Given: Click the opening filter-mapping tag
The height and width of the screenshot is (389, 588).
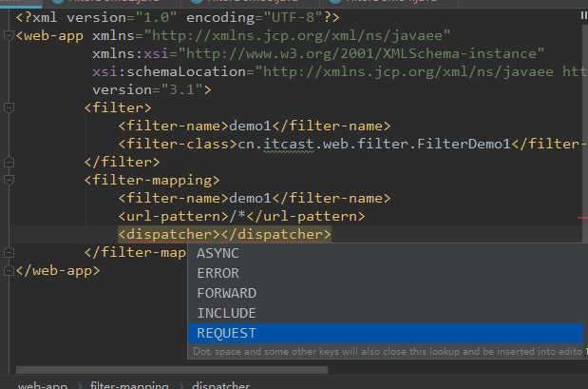Looking at the screenshot, I should click(x=152, y=180).
